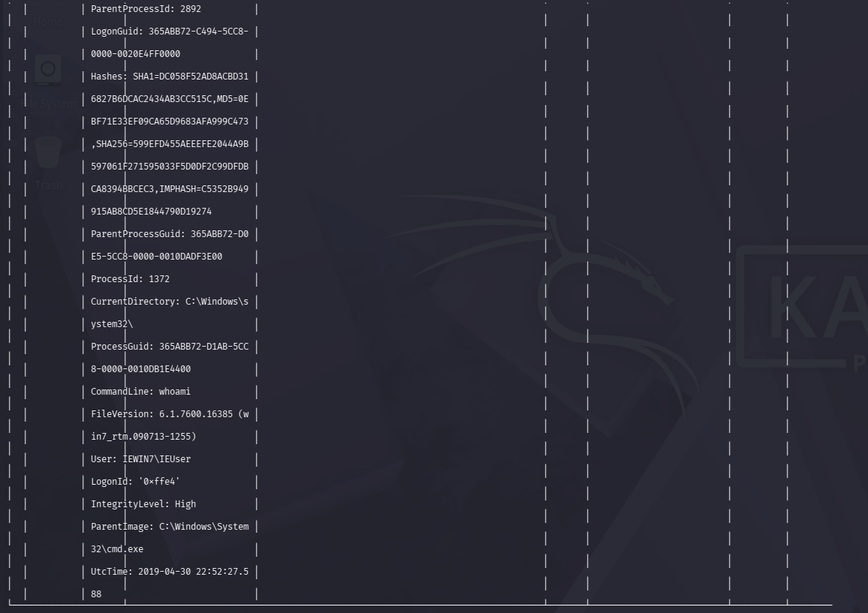The height and width of the screenshot is (613, 868).
Task: Select the 'IntegrityLevel: High' line
Action: click(x=143, y=504)
